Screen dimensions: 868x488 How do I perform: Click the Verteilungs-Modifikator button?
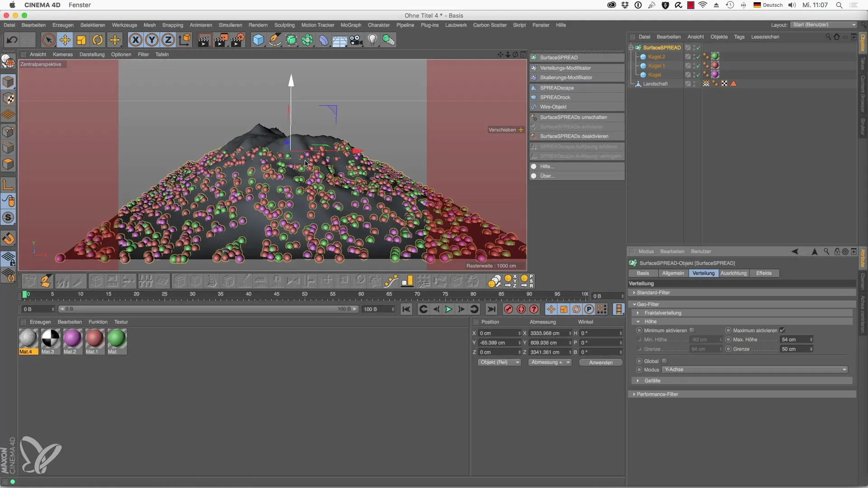click(577, 68)
